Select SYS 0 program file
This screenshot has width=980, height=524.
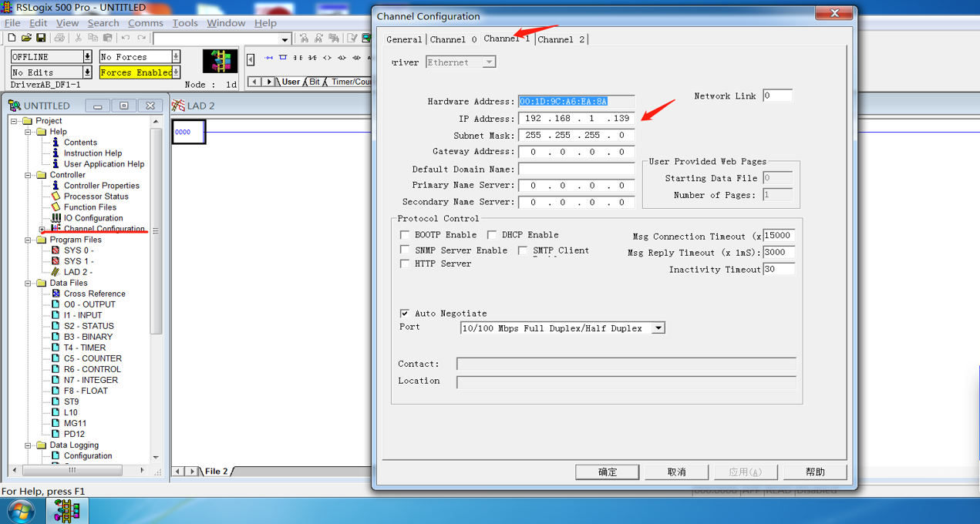(78, 250)
